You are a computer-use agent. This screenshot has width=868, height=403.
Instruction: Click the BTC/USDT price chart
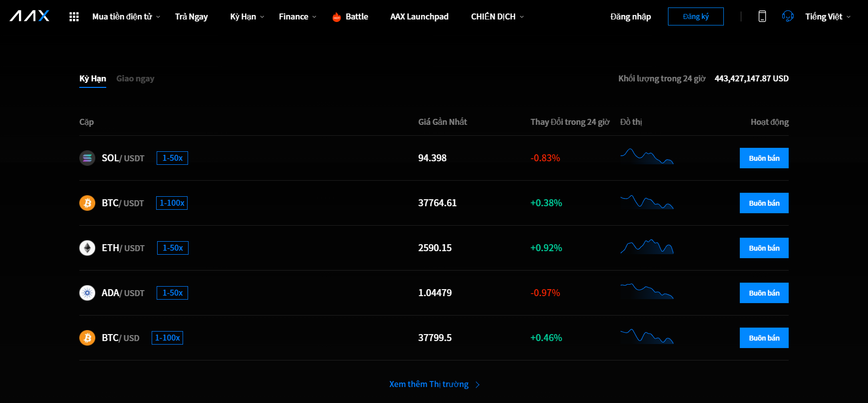tap(647, 202)
